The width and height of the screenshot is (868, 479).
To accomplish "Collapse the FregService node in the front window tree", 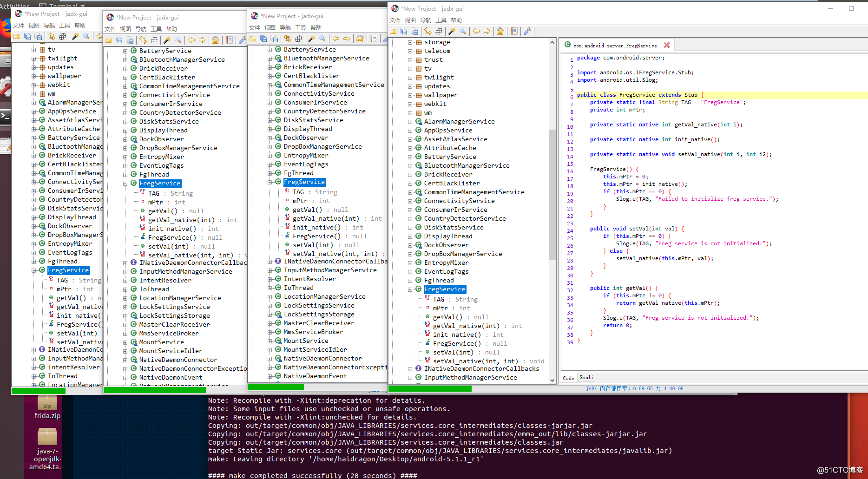I will click(x=410, y=289).
